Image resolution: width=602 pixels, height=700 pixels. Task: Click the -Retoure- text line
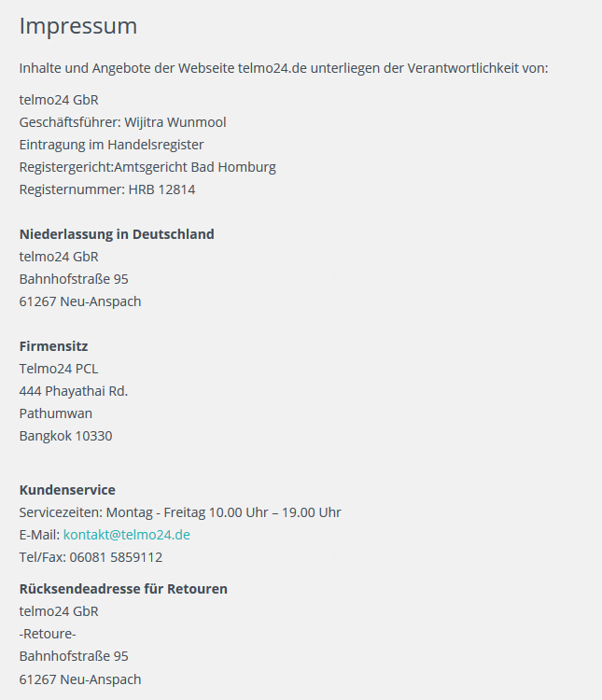point(48,634)
